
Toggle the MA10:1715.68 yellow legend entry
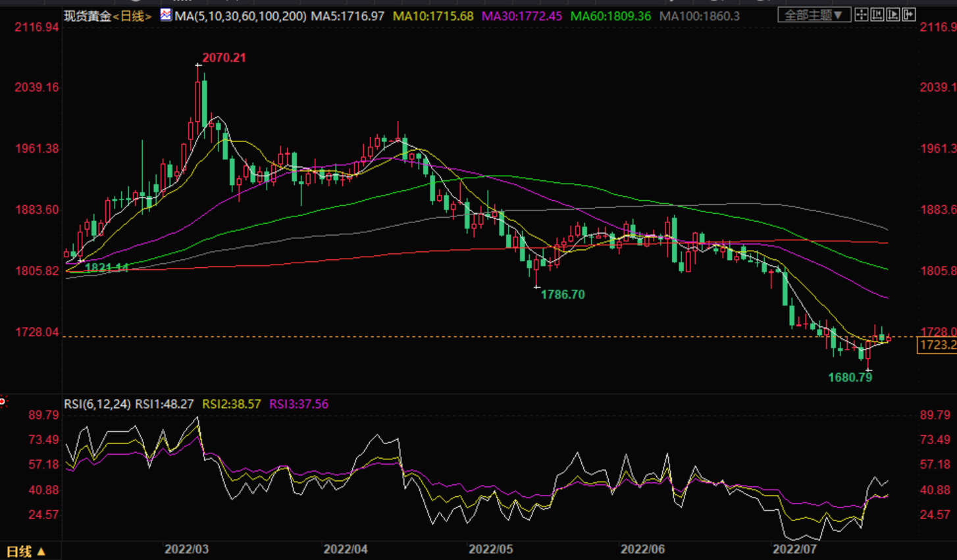[x=432, y=16]
